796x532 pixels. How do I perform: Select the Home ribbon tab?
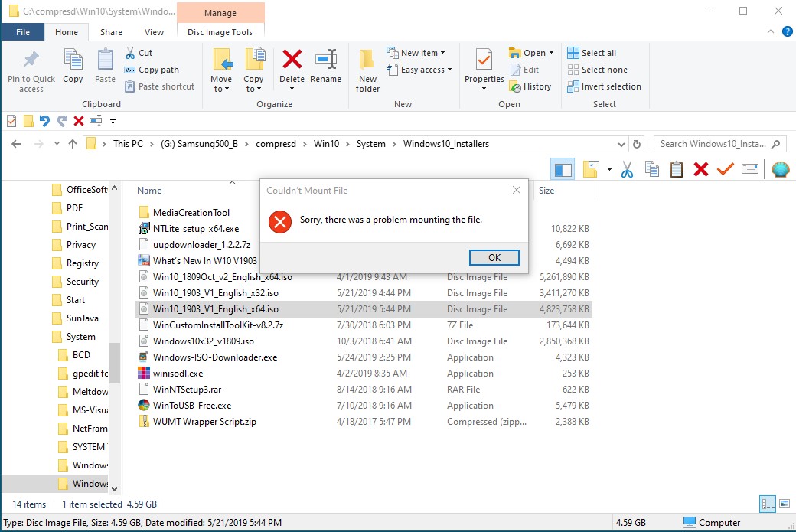click(67, 32)
